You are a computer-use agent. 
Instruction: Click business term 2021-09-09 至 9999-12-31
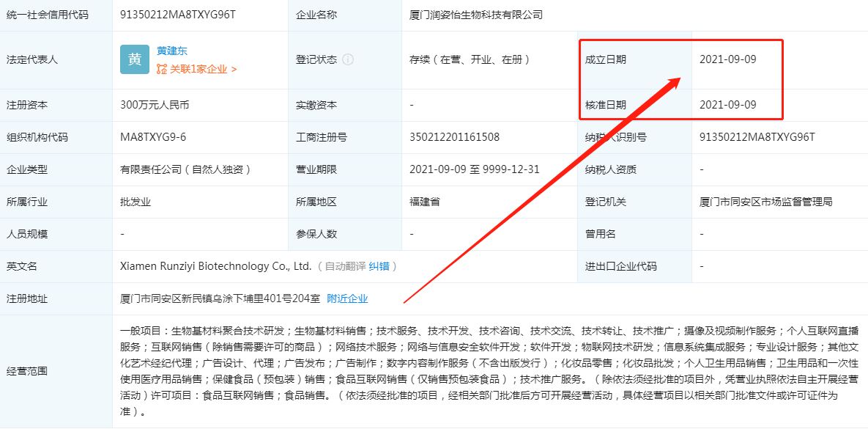click(x=475, y=169)
